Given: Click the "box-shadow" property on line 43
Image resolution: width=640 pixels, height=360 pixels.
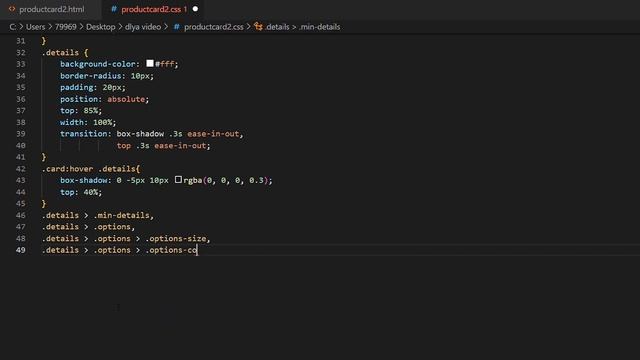Looking at the screenshot, I should (84, 180).
